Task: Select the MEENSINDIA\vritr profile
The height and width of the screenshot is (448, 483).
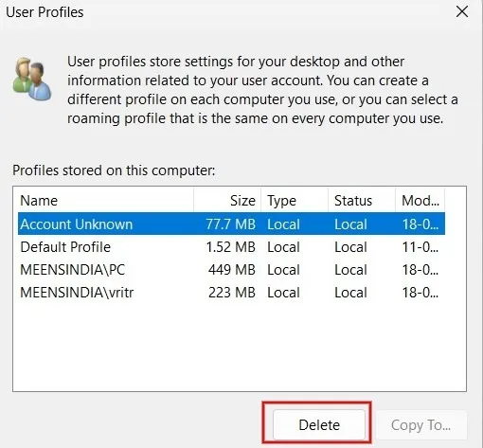Action: coord(231,293)
